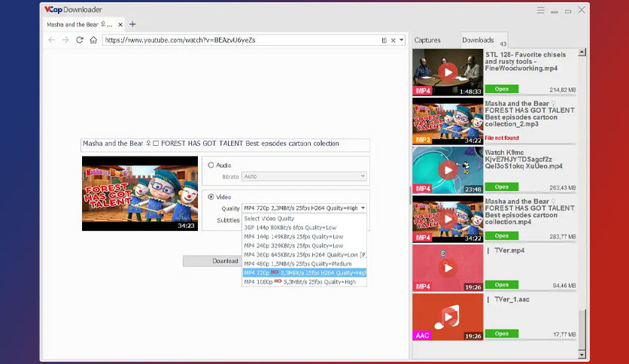Play the TVer.mp4 video thumbnail
Screen dimensions: 629x364
click(448, 268)
